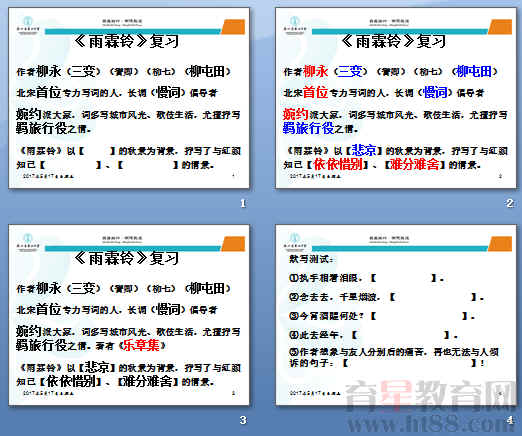This screenshot has height=436, width=522.
Task: Click the school logo on slide 1
Action: click(x=28, y=24)
